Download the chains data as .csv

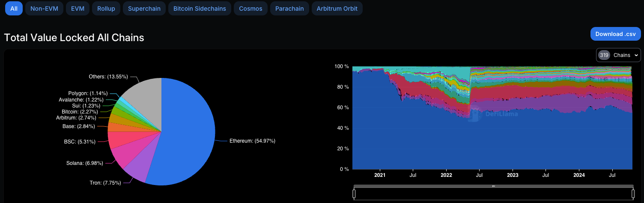click(x=615, y=34)
